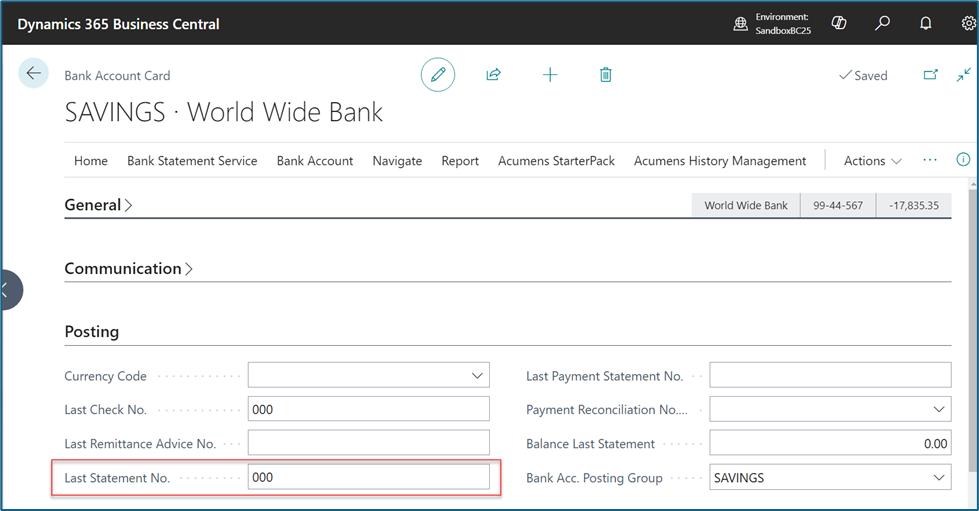Expand the General section
Image resolution: width=979 pixels, height=511 pixels.
pyautogui.click(x=98, y=205)
